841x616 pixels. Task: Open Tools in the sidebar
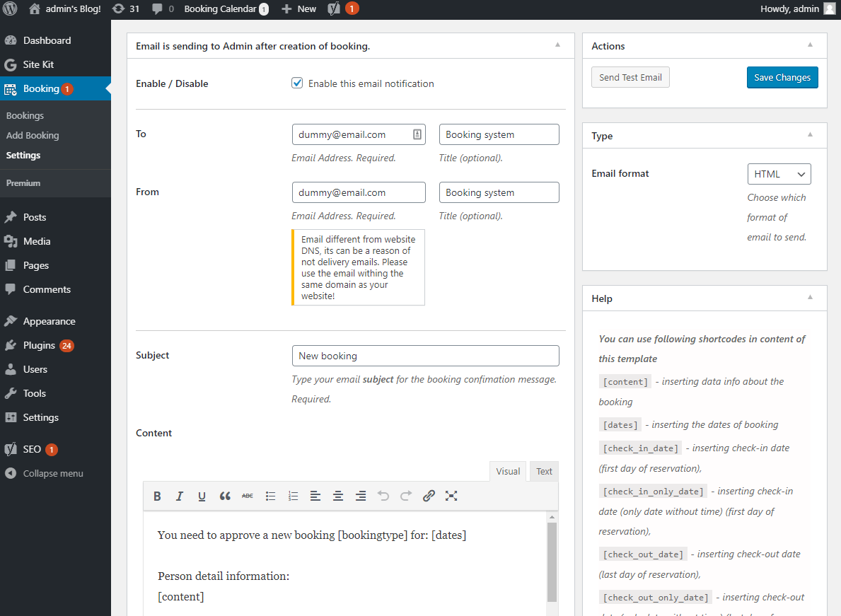pyautogui.click(x=55, y=393)
